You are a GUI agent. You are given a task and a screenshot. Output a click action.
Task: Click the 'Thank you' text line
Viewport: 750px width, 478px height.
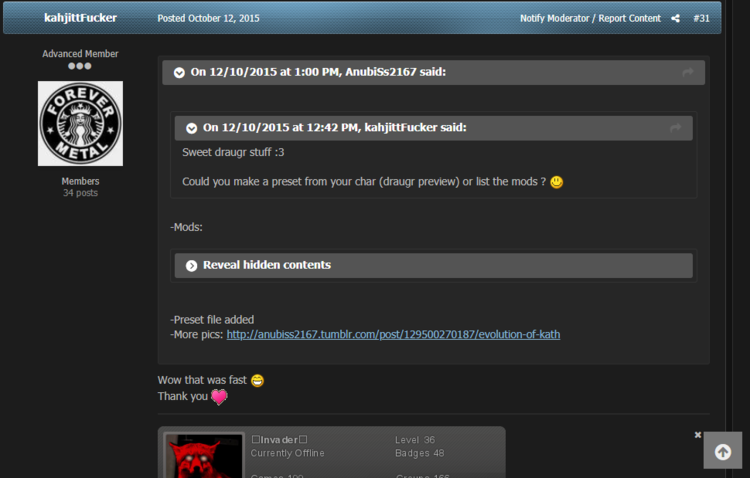point(183,396)
